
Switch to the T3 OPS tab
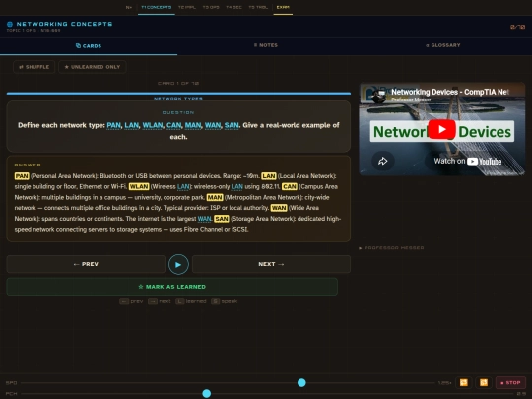[211, 7]
